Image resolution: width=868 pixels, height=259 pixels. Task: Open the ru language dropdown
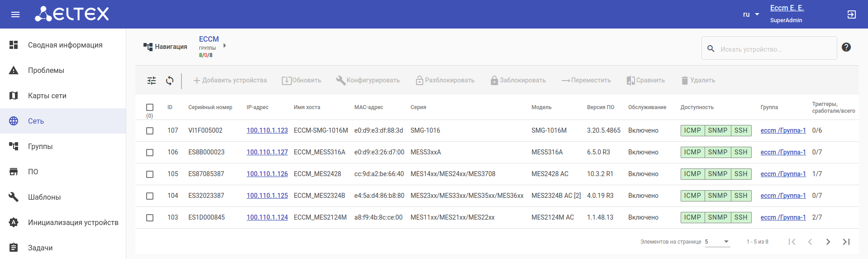click(751, 14)
